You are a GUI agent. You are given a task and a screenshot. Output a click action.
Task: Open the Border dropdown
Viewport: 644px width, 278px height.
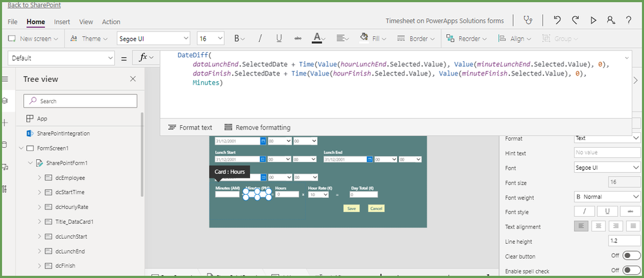click(416, 39)
